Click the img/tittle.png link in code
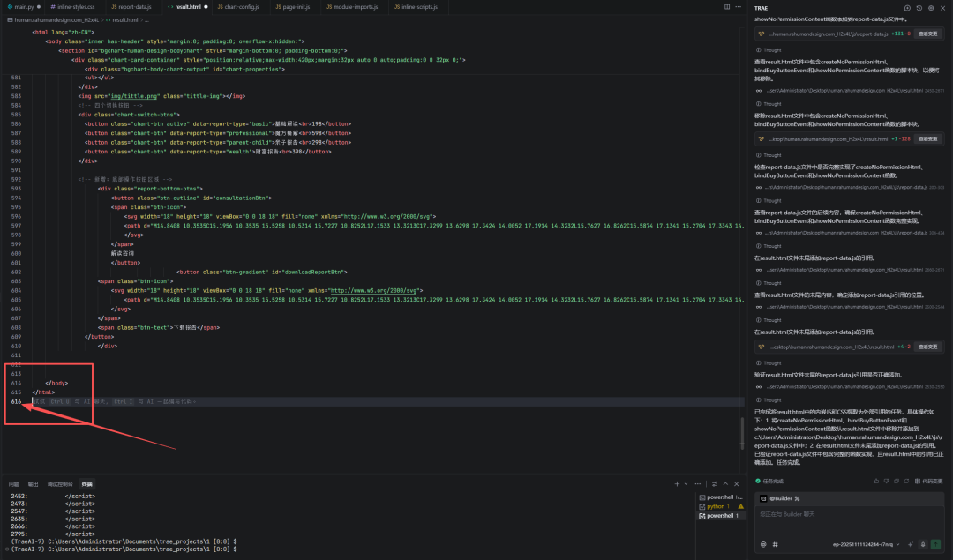This screenshot has width=953, height=560. coord(134,96)
